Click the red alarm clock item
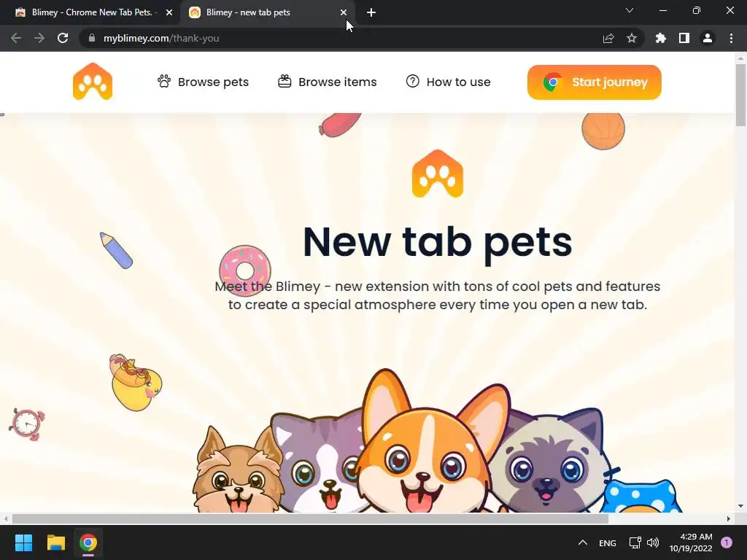 click(27, 424)
